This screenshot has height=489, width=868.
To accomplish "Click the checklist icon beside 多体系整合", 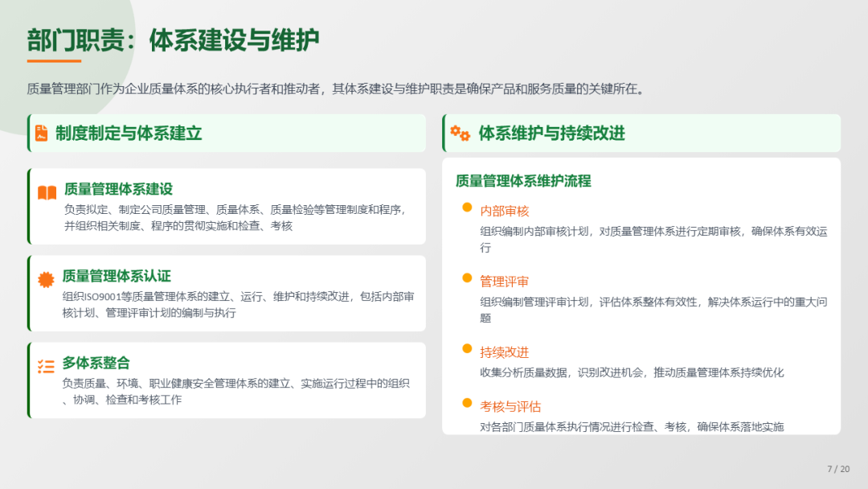I will [x=47, y=366].
